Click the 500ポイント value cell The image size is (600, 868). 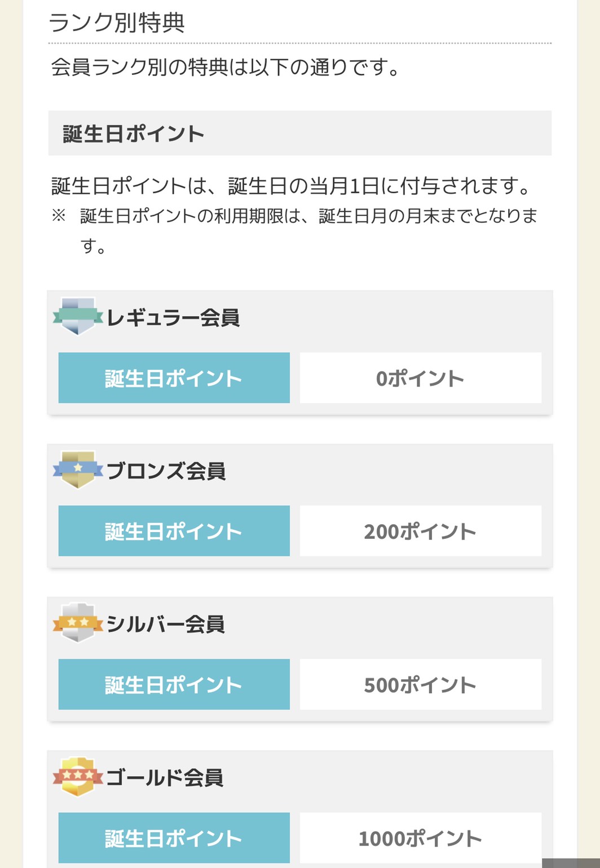coord(421,684)
